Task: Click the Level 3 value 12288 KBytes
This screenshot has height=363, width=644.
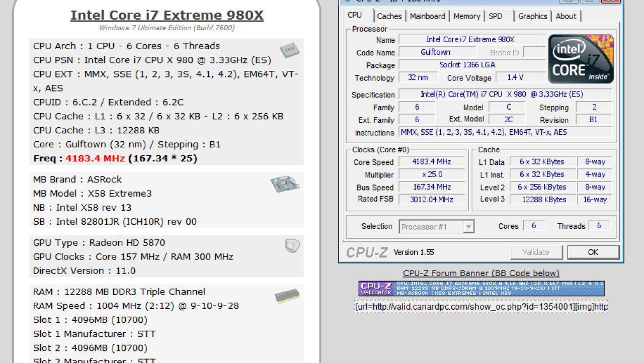Action: pyautogui.click(x=542, y=200)
